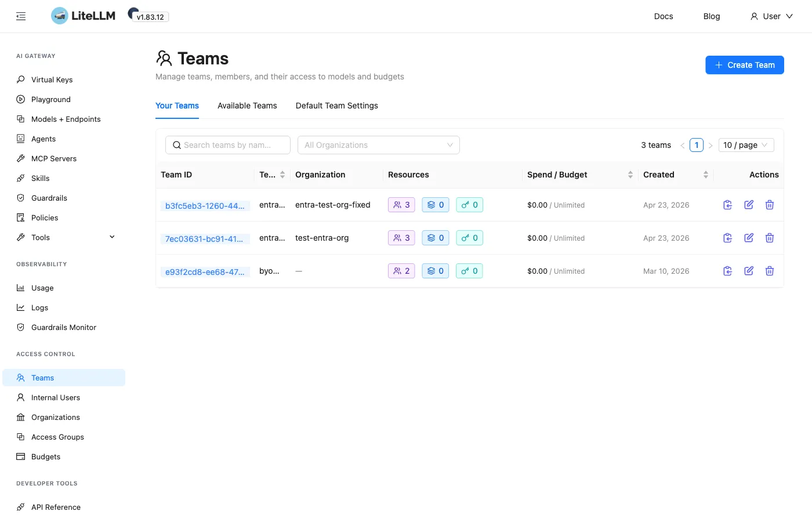The height and width of the screenshot is (522, 812).
Task: Sort by Team name column
Action: (282, 175)
